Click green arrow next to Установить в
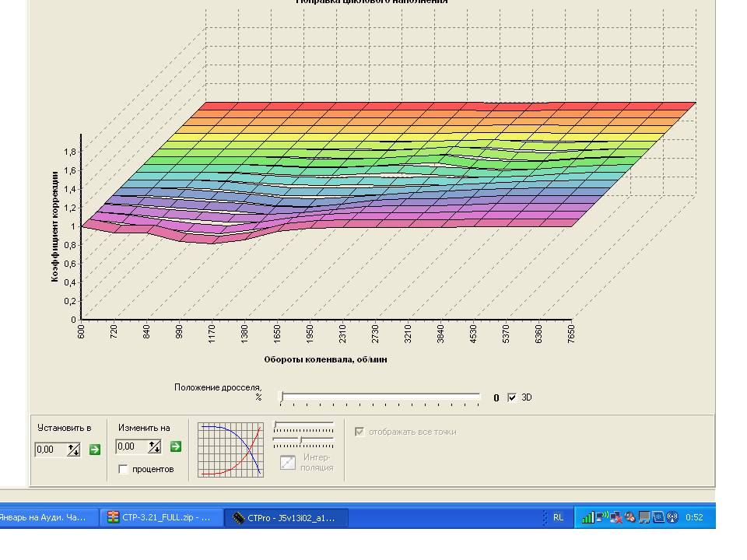Viewport: 747px width, 560px height. (95, 450)
